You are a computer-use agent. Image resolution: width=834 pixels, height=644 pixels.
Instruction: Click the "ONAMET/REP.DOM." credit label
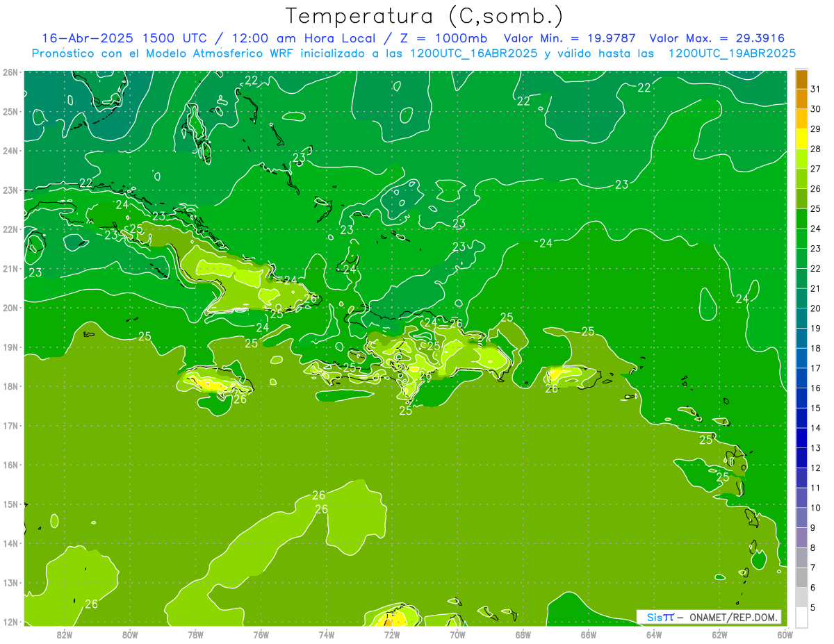pyautogui.click(x=733, y=618)
